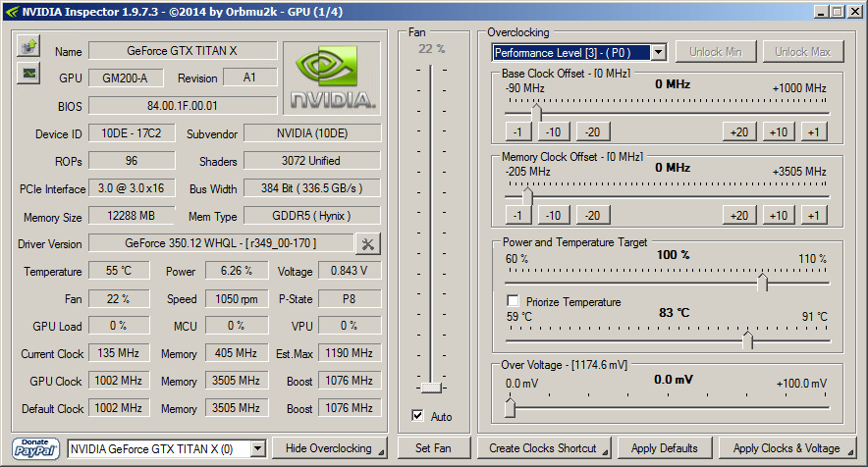This screenshot has width=868, height=467.
Task: Click the BIOS version 84.00.1F.00.01 field
Action: pyautogui.click(x=183, y=106)
